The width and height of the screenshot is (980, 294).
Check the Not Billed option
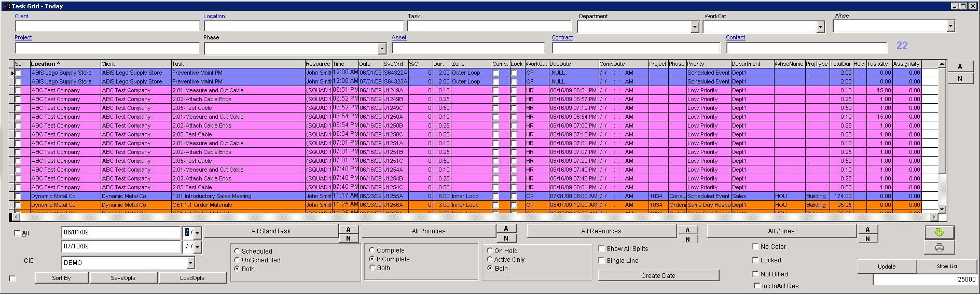tap(756, 274)
